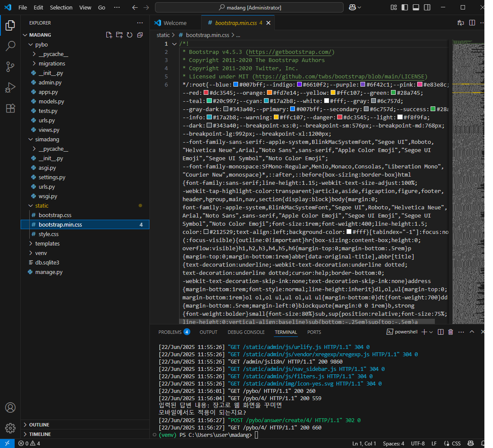This screenshot has height=448, width=493.
Task: Open Accounts menu icon
Action: (10, 408)
